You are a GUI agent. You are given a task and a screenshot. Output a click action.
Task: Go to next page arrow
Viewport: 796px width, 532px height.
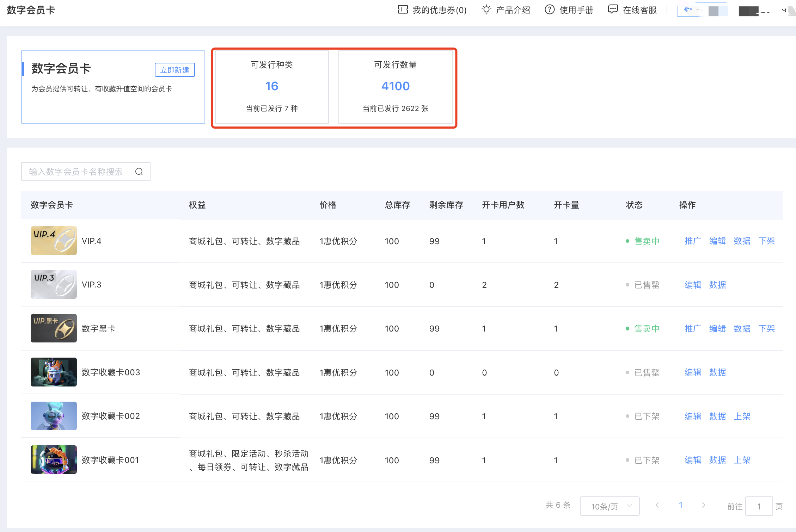tap(703, 505)
